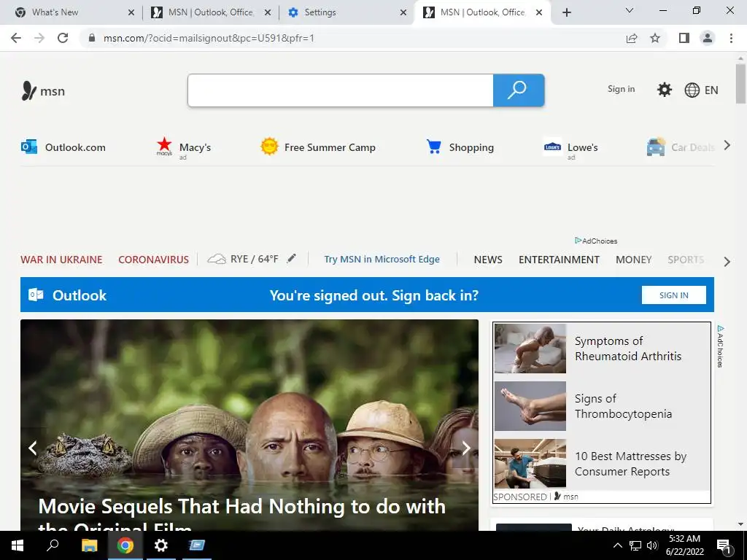Click the Free Summer Camp sun icon
The width and height of the screenshot is (747, 560).
(x=269, y=147)
